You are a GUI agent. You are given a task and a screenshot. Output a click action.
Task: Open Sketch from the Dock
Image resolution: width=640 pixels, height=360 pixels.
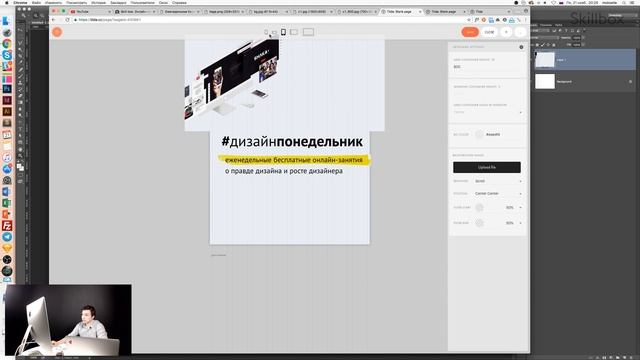click(x=7, y=248)
